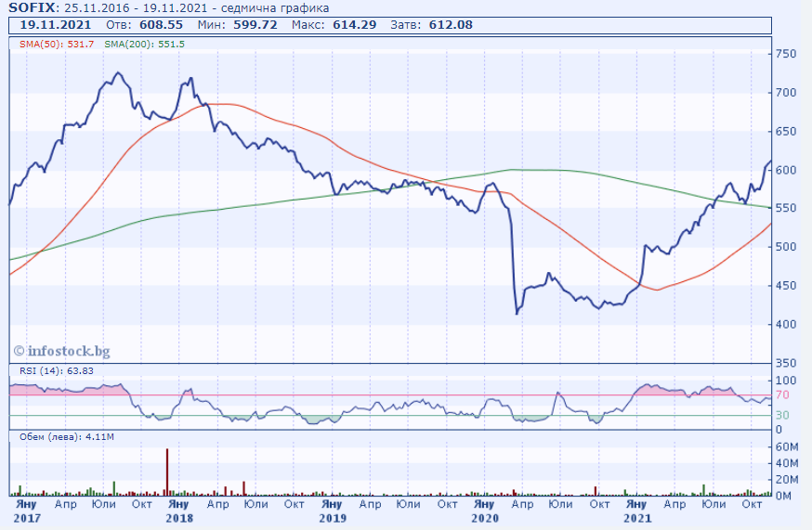Image resolution: width=812 pixels, height=530 pixels.
Task: Click the RSI 30 oversold level label
Action: (x=782, y=415)
